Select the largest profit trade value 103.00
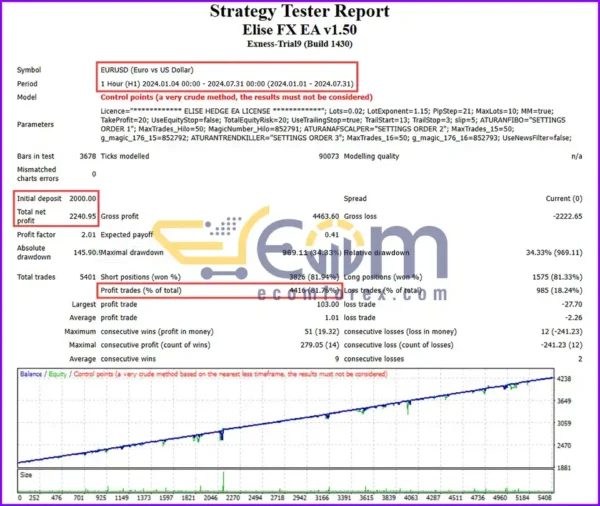 328,304
